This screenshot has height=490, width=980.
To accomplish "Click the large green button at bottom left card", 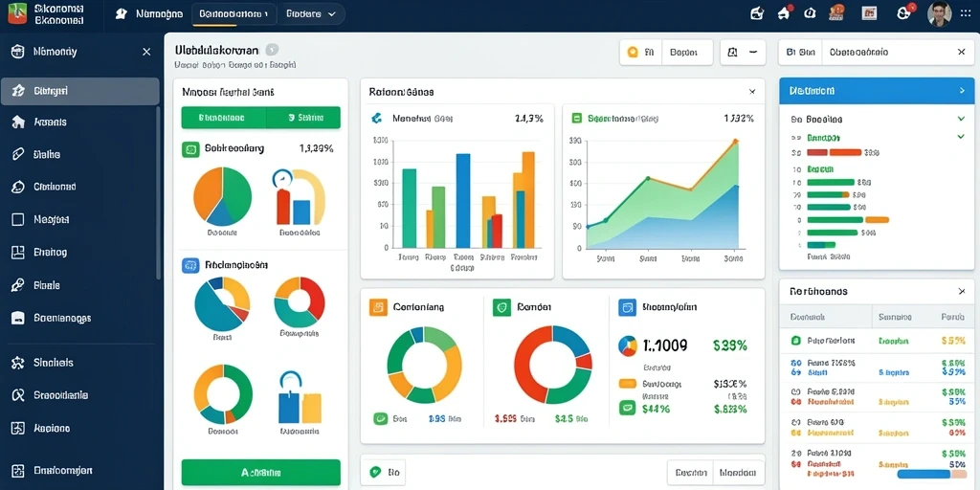I will (260, 473).
